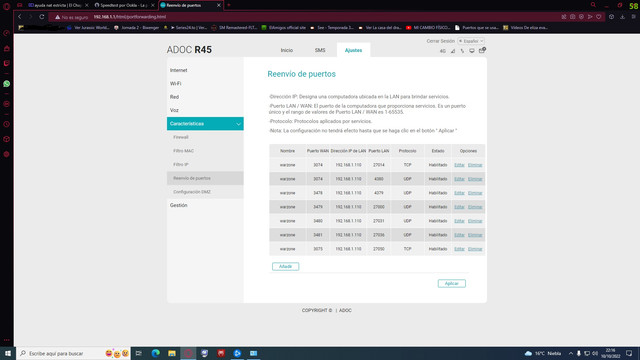Click the heart bookmark icon in address bar

pos(599,17)
